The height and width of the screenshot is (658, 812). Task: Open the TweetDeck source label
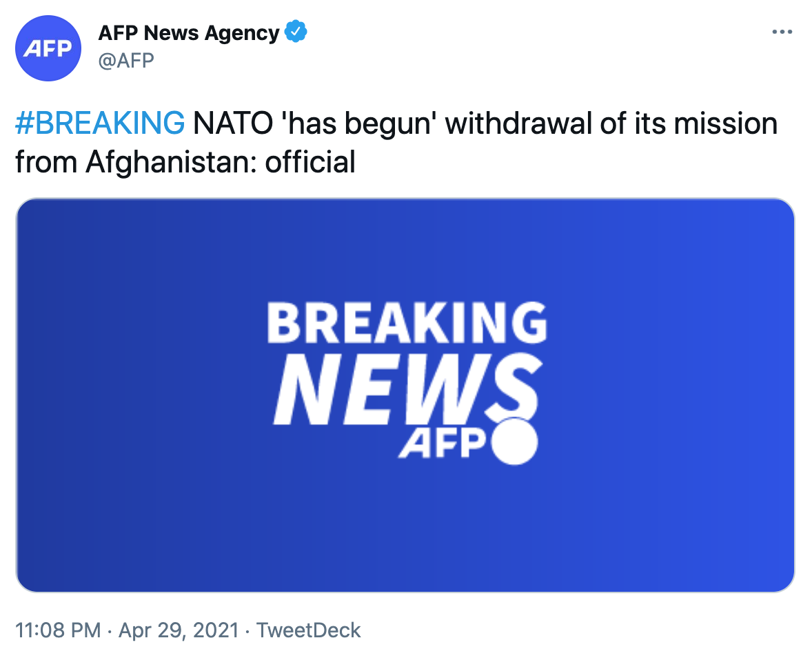point(309,630)
